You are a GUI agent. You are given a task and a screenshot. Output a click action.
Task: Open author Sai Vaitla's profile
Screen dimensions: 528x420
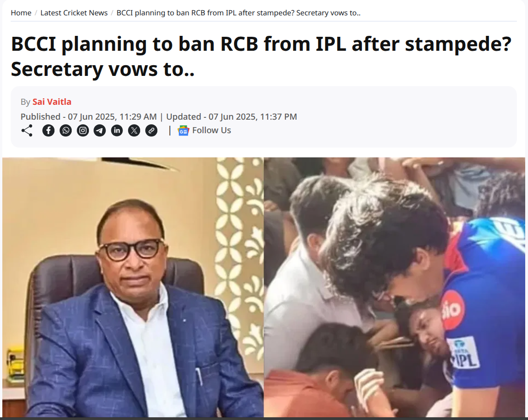click(52, 102)
